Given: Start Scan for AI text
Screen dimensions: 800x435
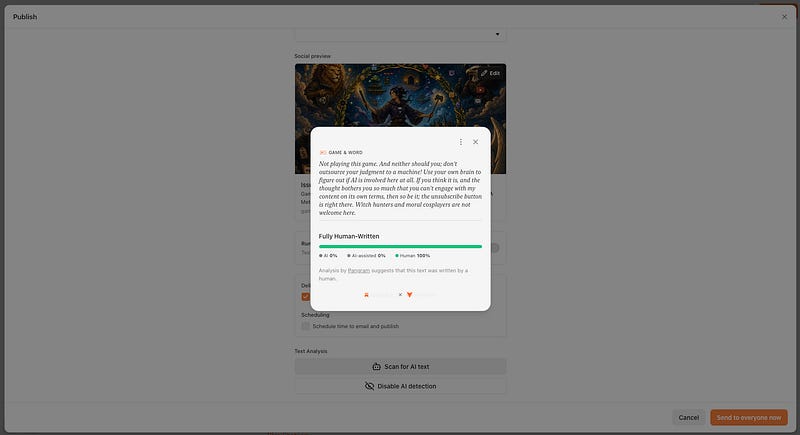Looking at the screenshot, I should pyautogui.click(x=400, y=367).
